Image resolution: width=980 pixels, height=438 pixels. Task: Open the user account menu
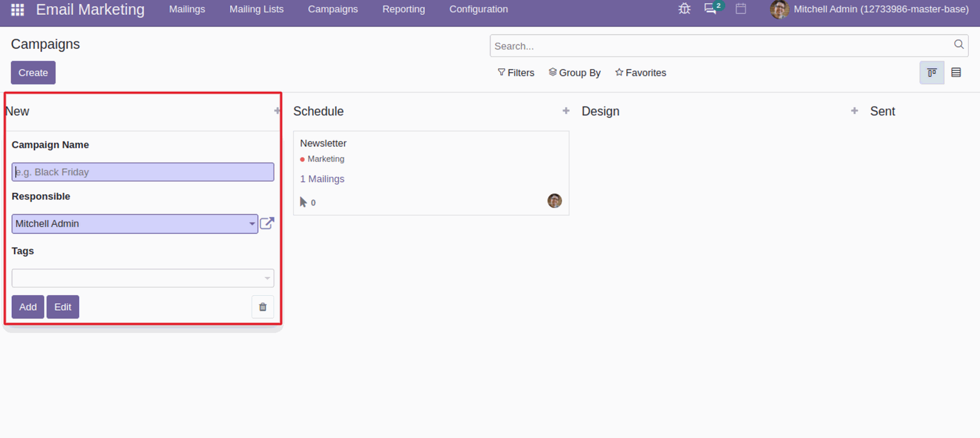tap(869, 9)
